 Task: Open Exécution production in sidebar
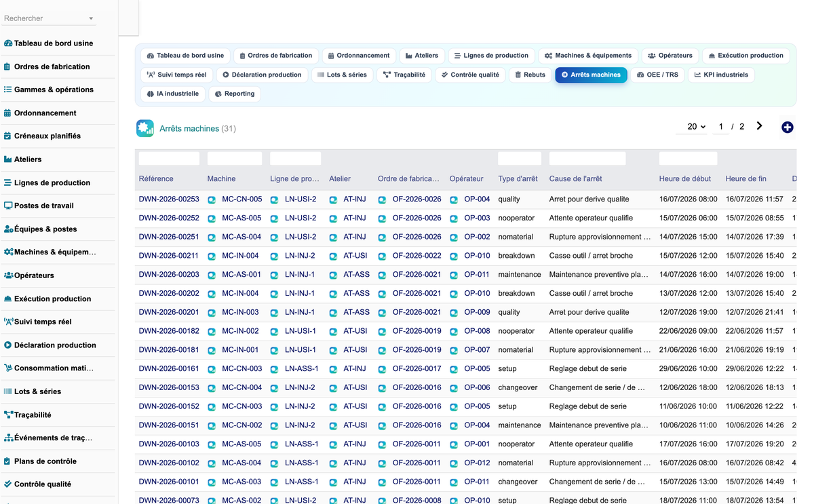point(47,298)
